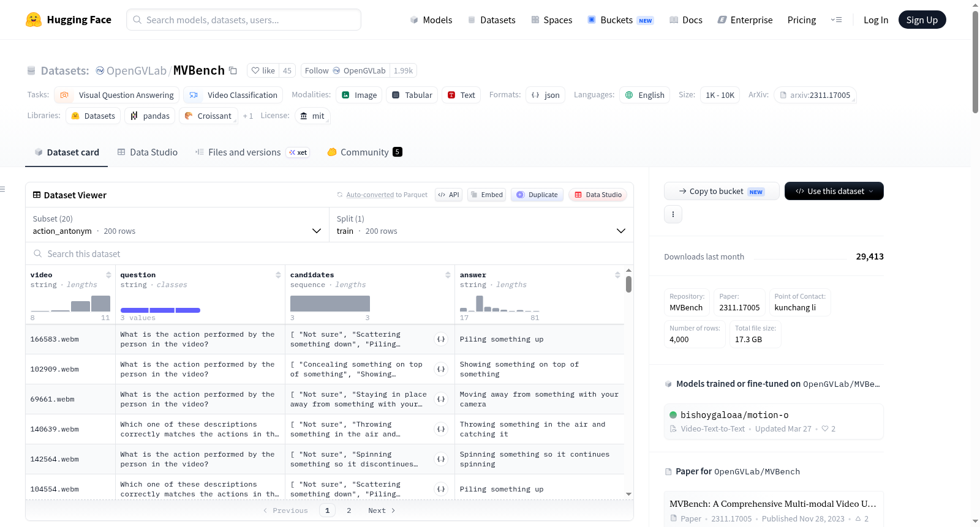Expand the JSON icon in the 140639.webm row
Image resolution: width=980 pixels, height=527 pixels.
click(441, 429)
